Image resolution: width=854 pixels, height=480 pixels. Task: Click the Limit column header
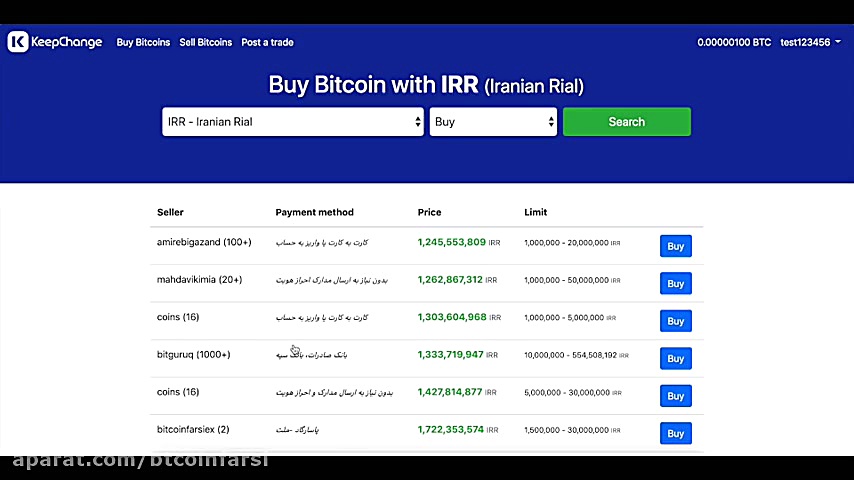pyautogui.click(x=535, y=212)
